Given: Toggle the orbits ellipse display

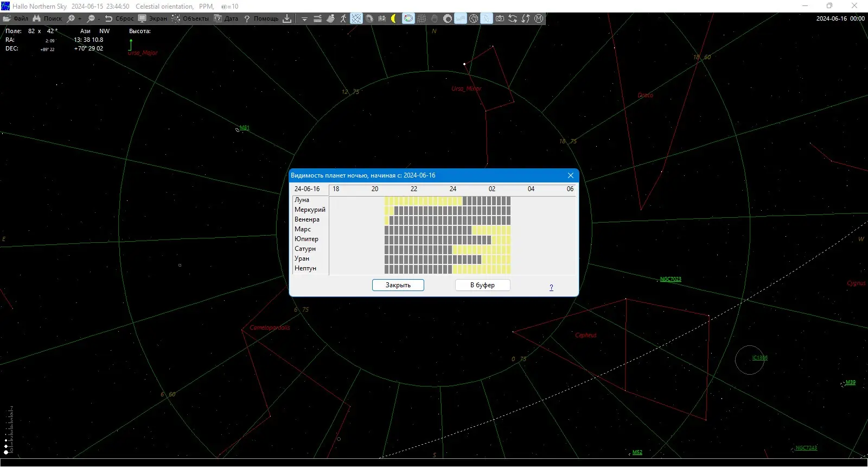Looking at the screenshot, I should coord(409,18).
